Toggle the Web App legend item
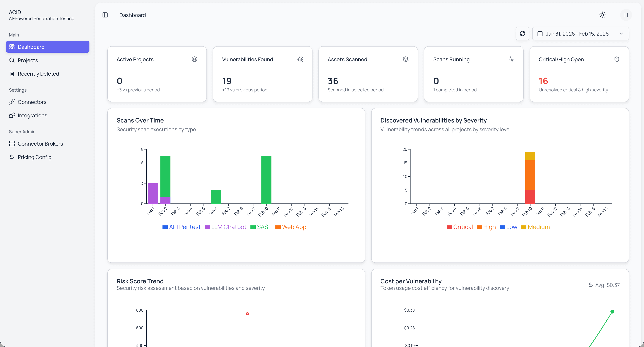The height and width of the screenshot is (347, 644). tap(291, 227)
